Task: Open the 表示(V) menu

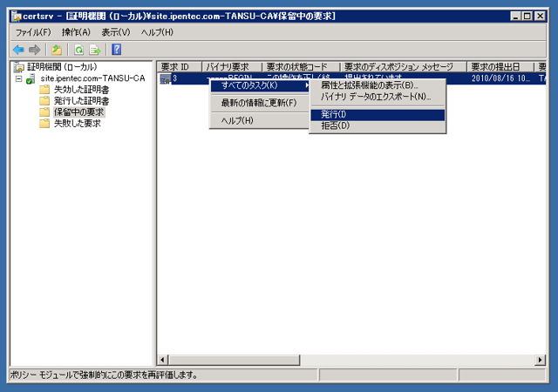Action: click(x=116, y=32)
